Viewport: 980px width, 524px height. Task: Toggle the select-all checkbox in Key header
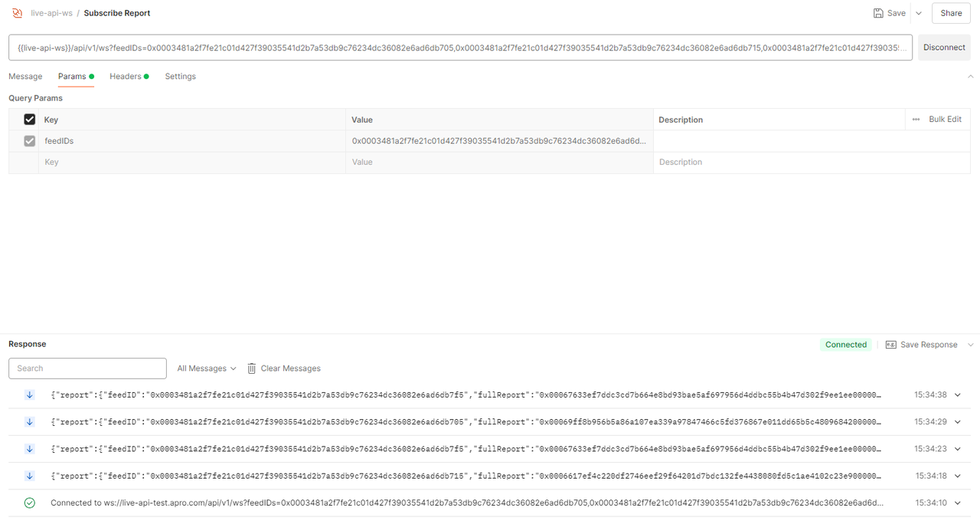point(30,120)
